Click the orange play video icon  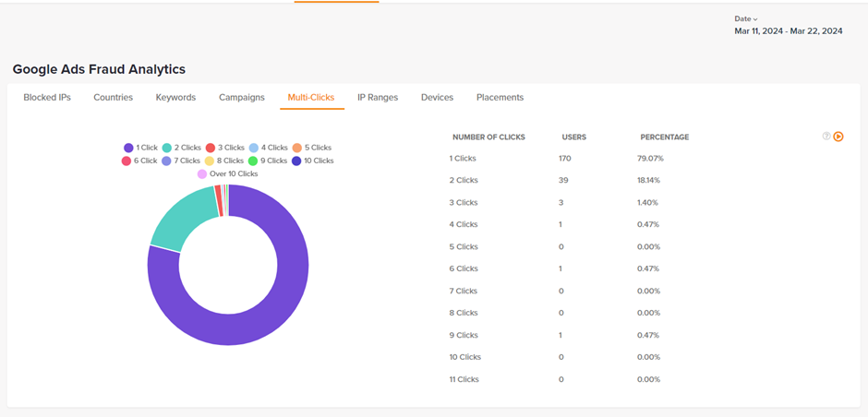(x=838, y=137)
